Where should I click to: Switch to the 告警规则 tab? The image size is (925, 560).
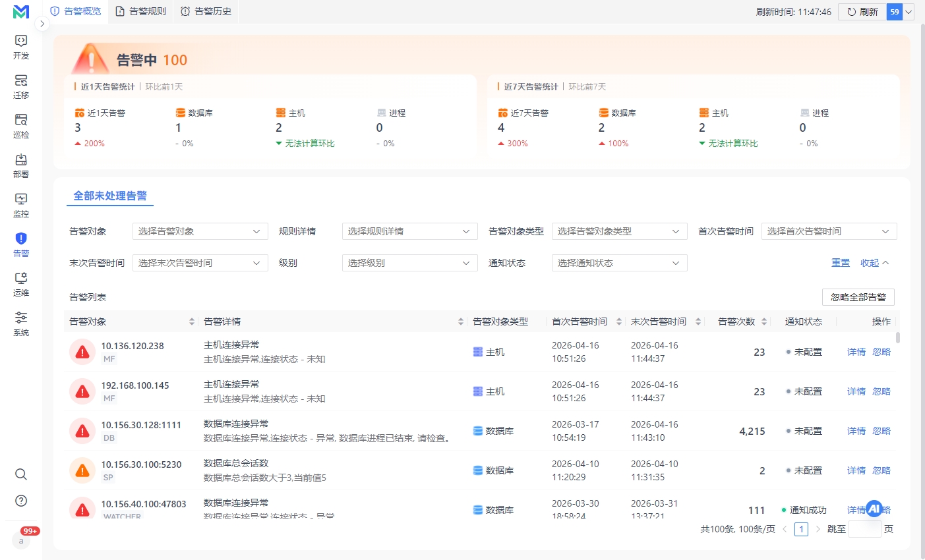pos(140,11)
